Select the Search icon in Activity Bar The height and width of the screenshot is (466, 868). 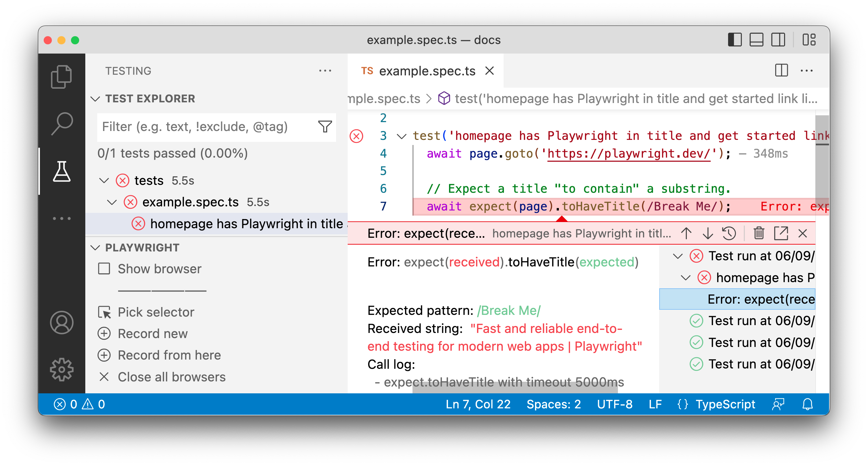(x=62, y=123)
